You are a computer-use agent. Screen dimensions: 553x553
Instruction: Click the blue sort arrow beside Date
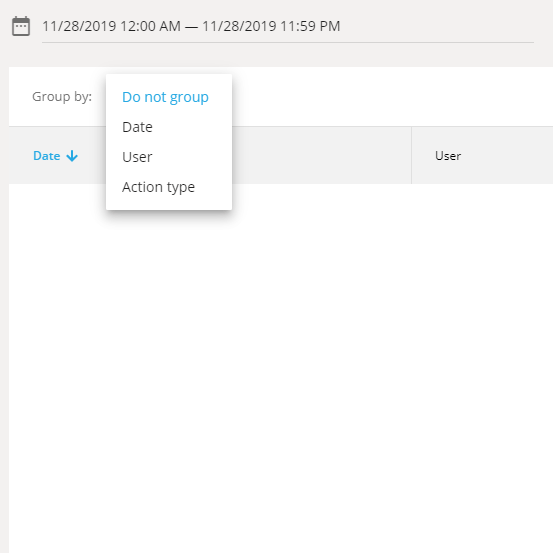pyautogui.click(x=72, y=156)
